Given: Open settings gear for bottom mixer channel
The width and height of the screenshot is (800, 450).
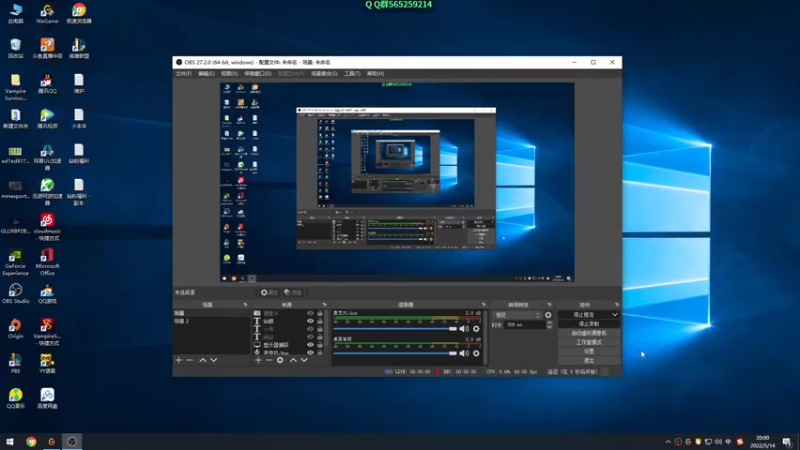Looking at the screenshot, I should [x=476, y=354].
